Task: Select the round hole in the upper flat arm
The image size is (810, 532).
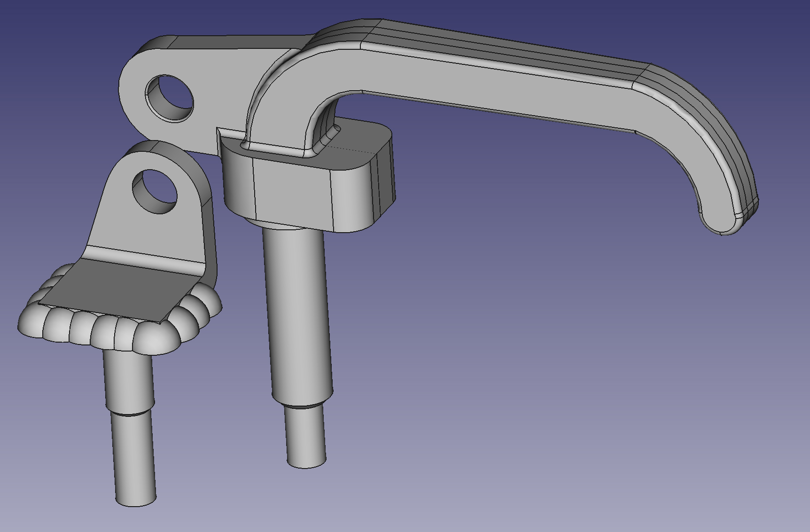Action: pos(170,98)
